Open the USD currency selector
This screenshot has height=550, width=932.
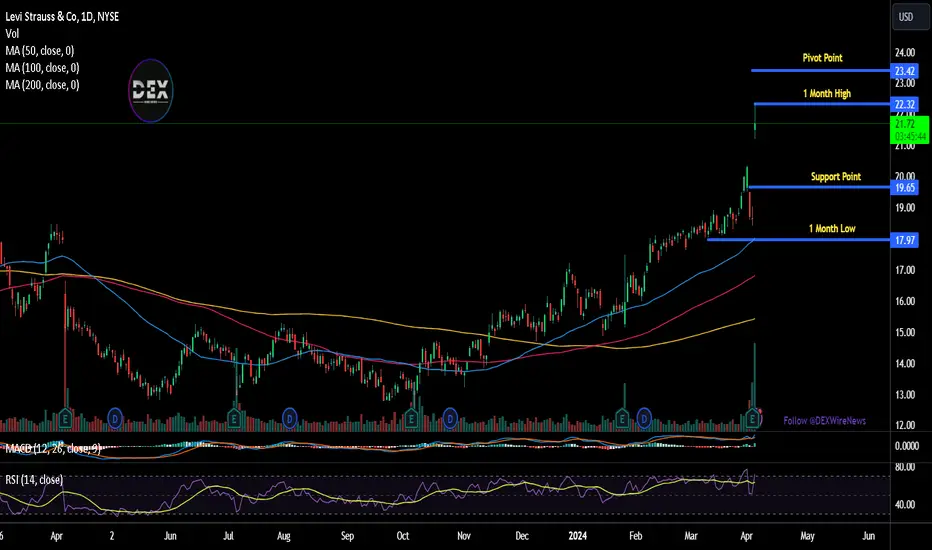(910, 17)
